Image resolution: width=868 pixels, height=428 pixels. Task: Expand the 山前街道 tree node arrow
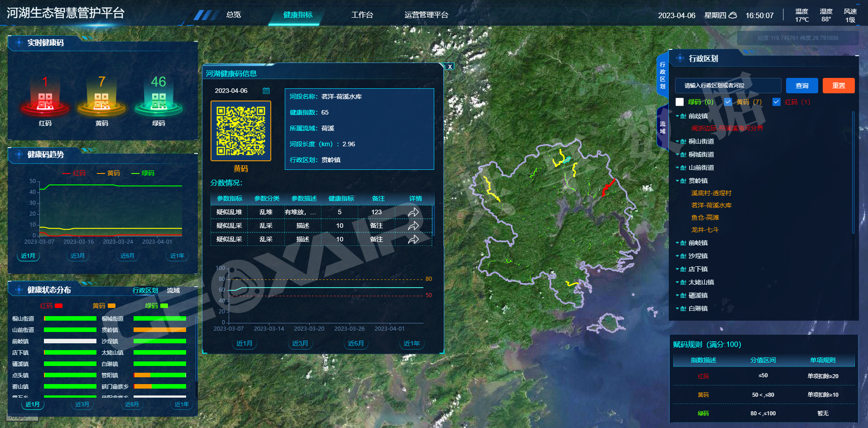pos(677,168)
